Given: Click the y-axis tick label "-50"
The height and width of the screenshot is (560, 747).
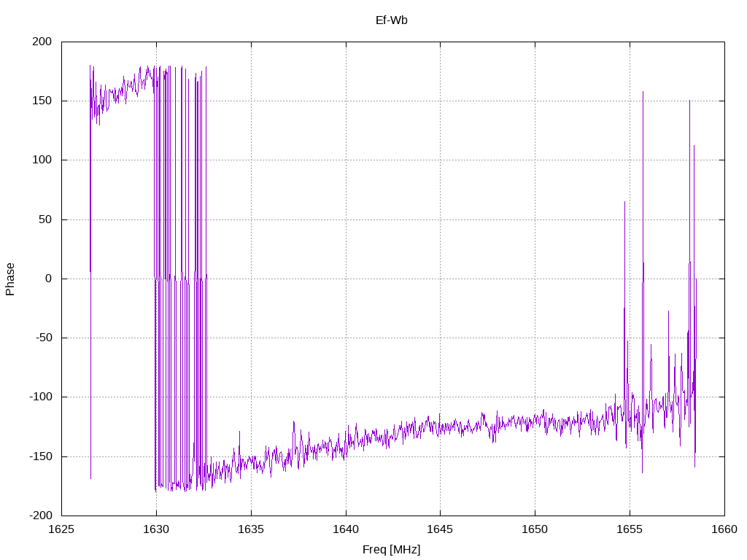Looking at the screenshot, I should 44,338.
